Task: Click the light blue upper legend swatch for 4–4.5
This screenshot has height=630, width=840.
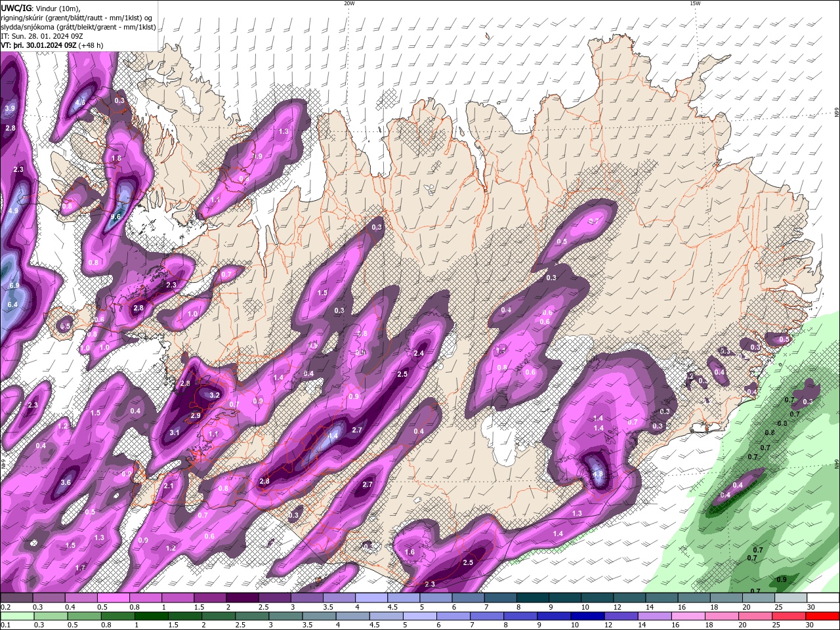Action: [x=371, y=598]
